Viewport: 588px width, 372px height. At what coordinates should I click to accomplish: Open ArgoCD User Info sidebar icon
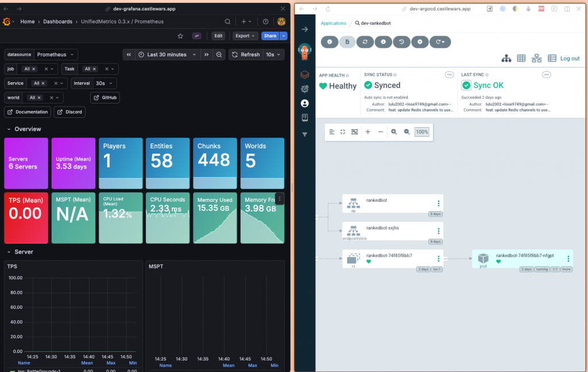[305, 103]
